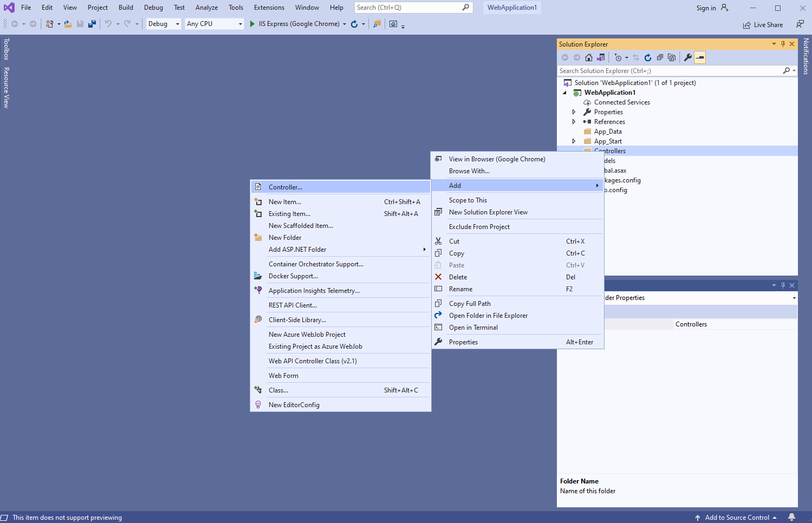Image resolution: width=812 pixels, height=523 pixels.
Task: Toggle auto-hide pin on Solution Explorer
Action: tap(783, 44)
